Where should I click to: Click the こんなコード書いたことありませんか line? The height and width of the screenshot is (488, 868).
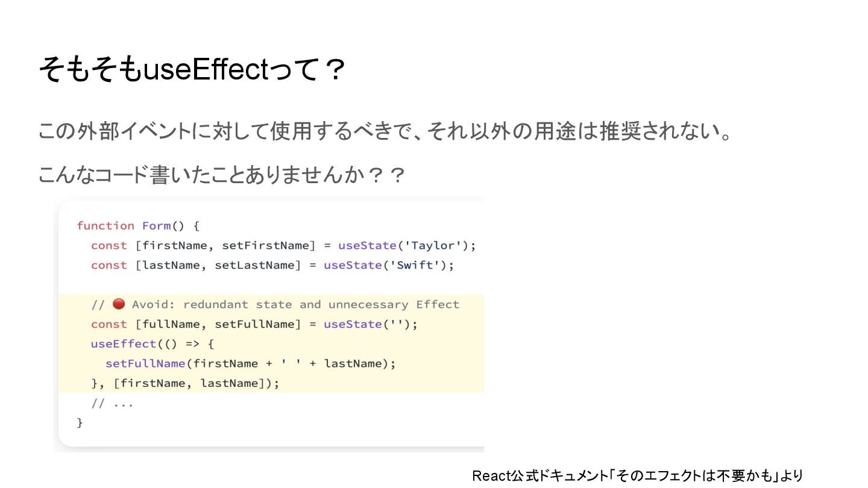222,175
